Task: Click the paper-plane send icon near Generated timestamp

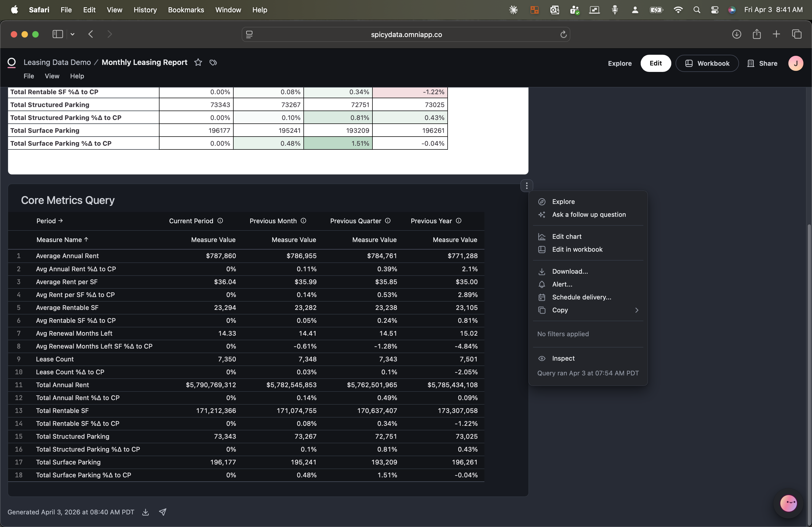Action: tap(163, 512)
